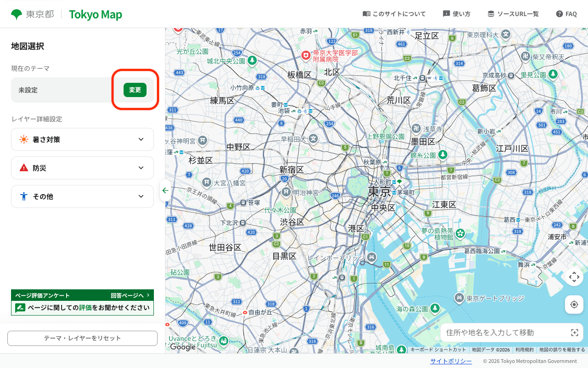
Task: Click the レインボーブリッジ marker icon
Action: (372, 257)
